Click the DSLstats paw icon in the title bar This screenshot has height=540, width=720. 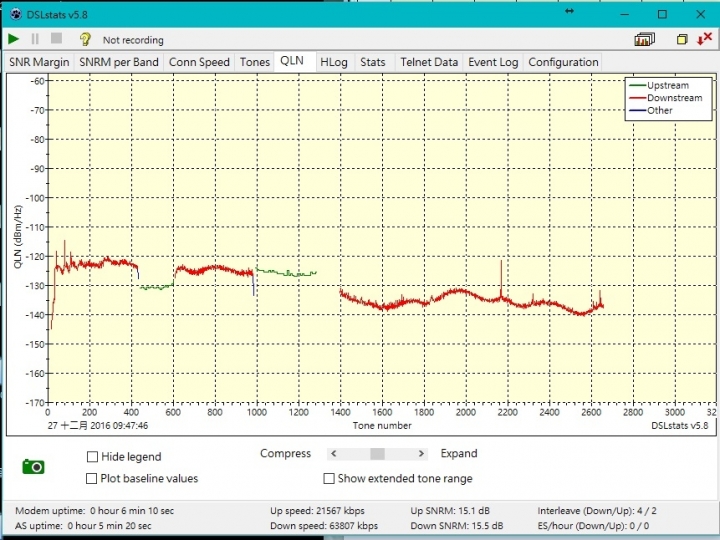click(x=16, y=14)
